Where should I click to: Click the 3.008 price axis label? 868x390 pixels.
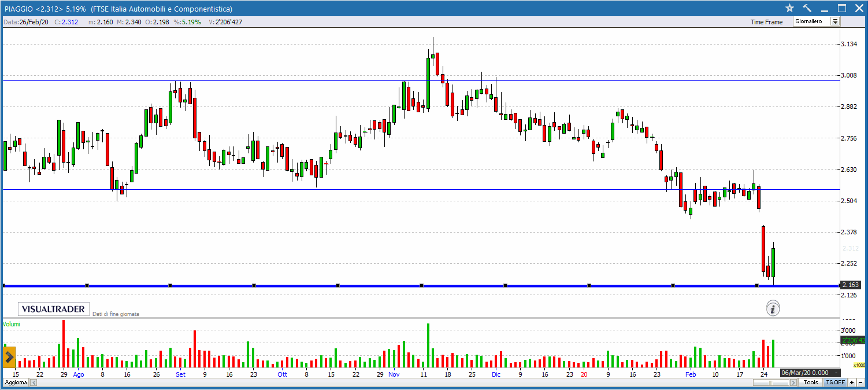pos(849,75)
